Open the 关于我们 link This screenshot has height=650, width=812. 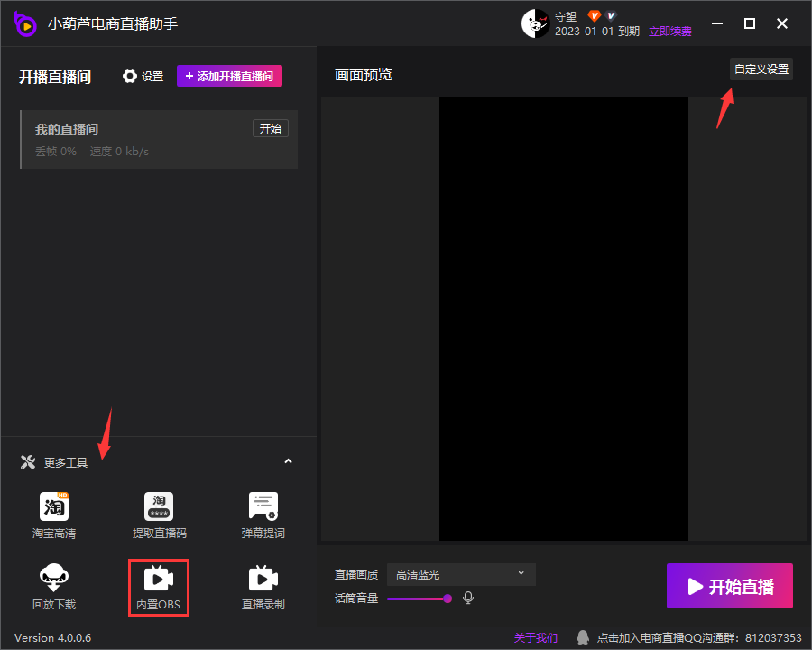coord(536,638)
